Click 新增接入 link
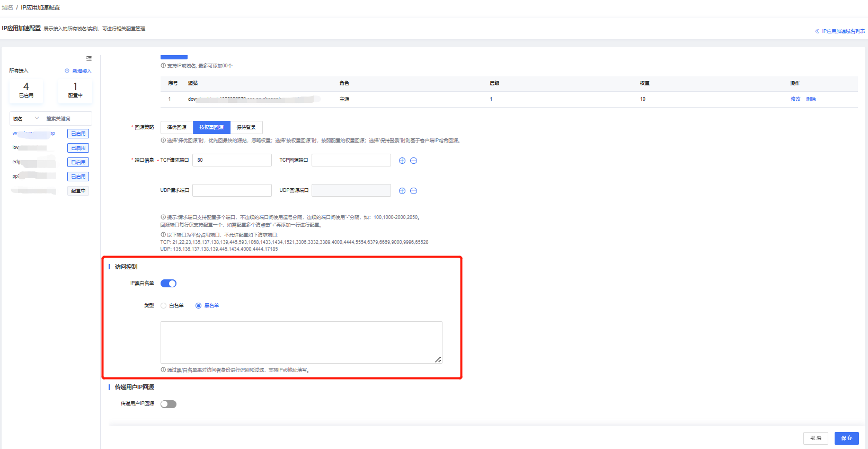 pyautogui.click(x=82, y=71)
